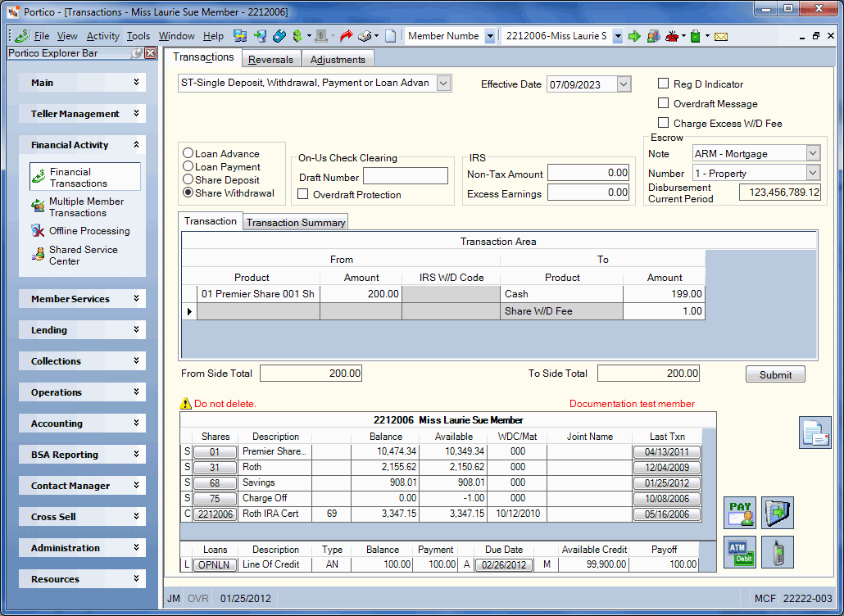Close the Portico Explorer Bar with the red X

(151, 53)
